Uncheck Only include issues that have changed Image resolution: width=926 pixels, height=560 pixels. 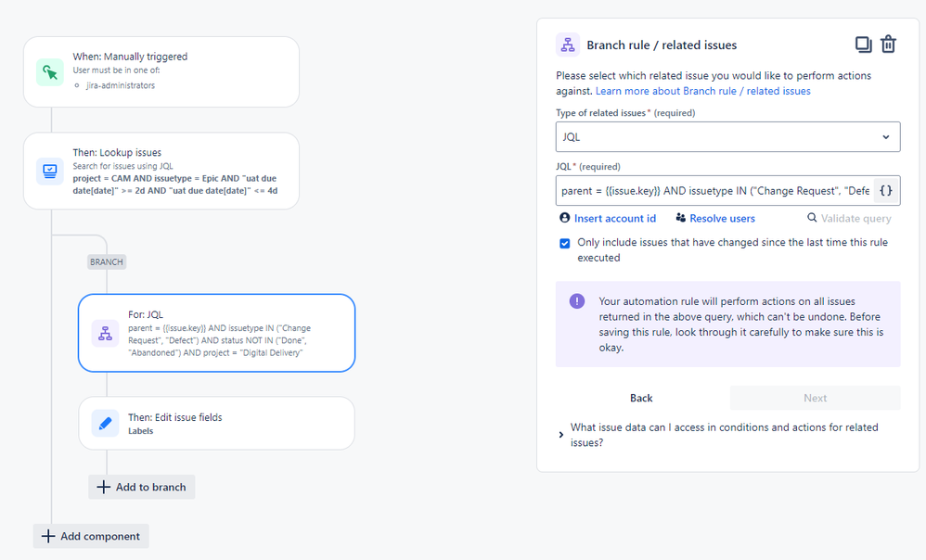(x=564, y=243)
